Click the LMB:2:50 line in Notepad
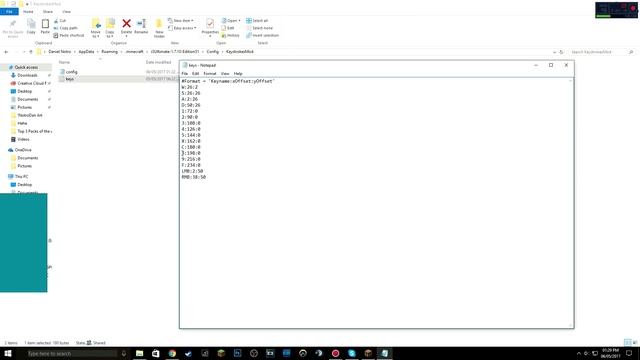This screenshot has width=640, height=360. [x=192, y=171]
